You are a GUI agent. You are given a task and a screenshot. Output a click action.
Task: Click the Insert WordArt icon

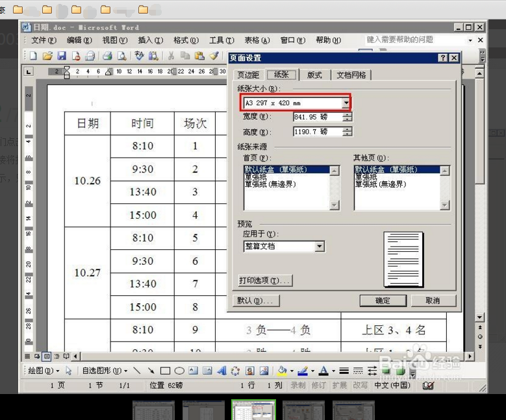(221, 371)
